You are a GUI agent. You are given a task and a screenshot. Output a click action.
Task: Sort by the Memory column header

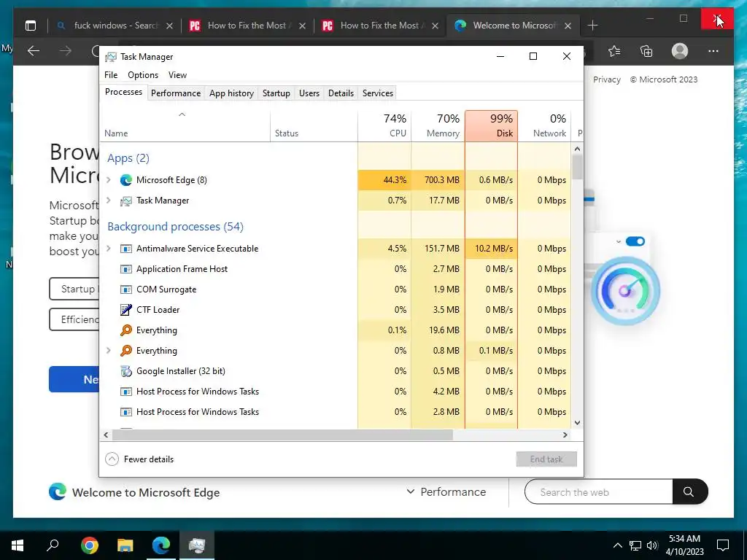click(x=438, y=125)
